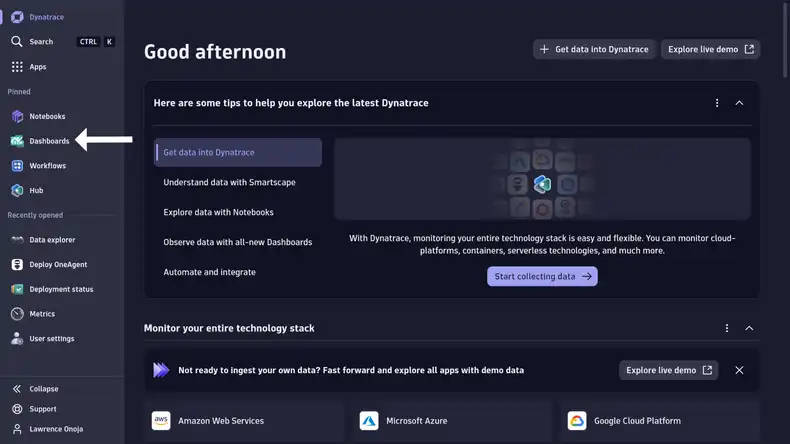790x444 pixels.
Task: Click the Google Cloud Platform logo
Action: pos(577,420)
